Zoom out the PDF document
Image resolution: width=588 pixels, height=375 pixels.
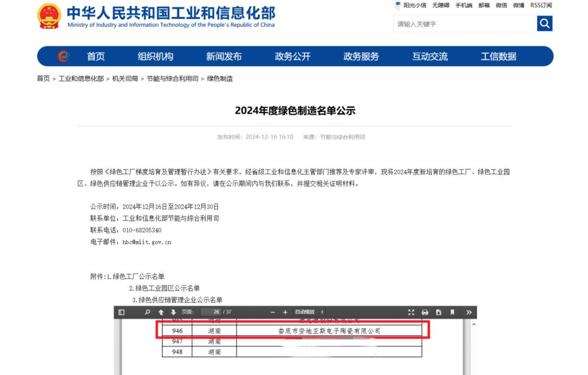[x=273, y=312]
